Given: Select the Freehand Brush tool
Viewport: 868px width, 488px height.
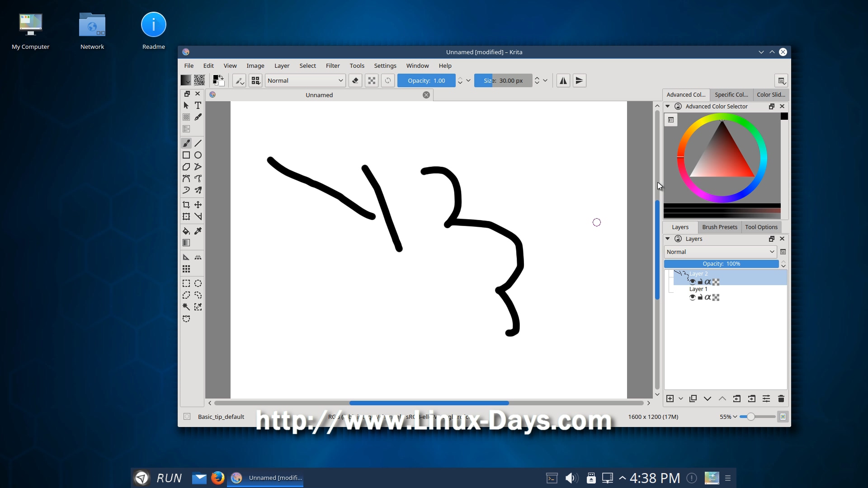Looking at the screenshot, I should point(186,143).
